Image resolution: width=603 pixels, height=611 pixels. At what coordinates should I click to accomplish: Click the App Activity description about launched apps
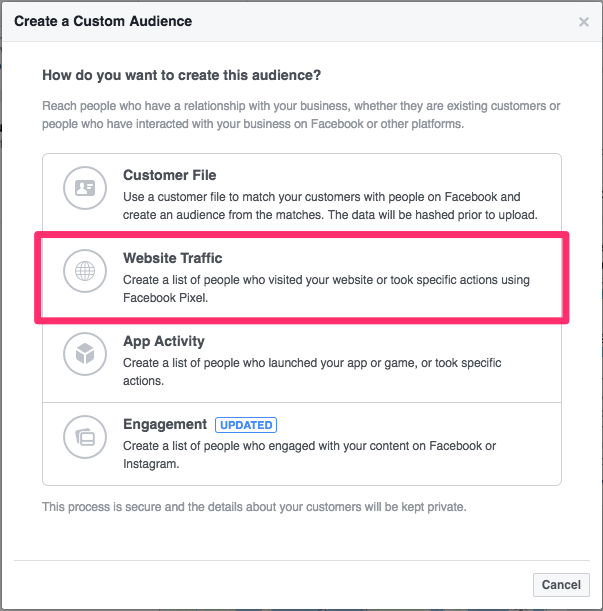click(x=312, y=372)
